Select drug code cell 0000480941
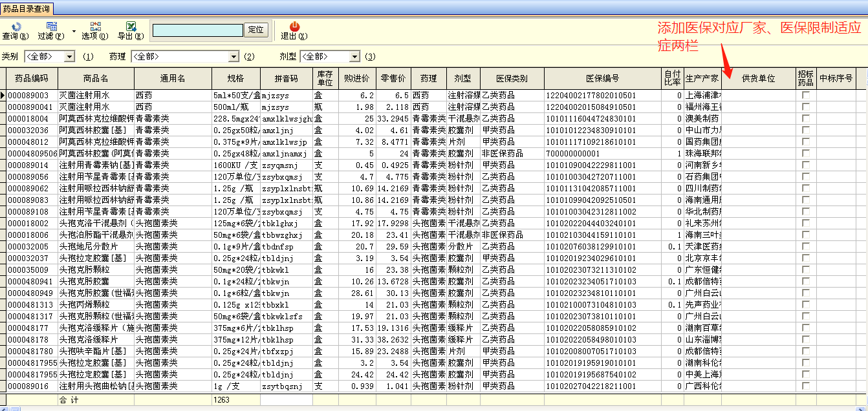The height and width of the screenshot is (411, 868). coord(32,281)
